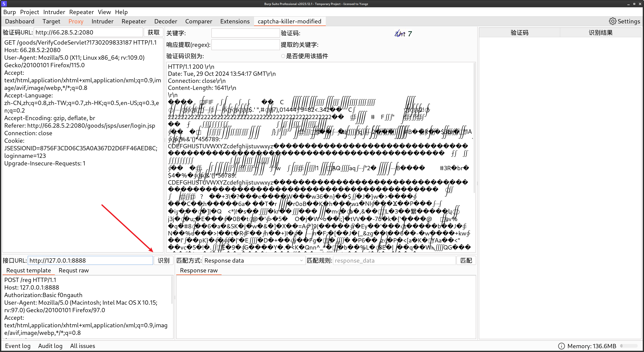This screenshot has height=352, width=644.
Task: Click the request template vertical scrollbar
Action: 172,290
